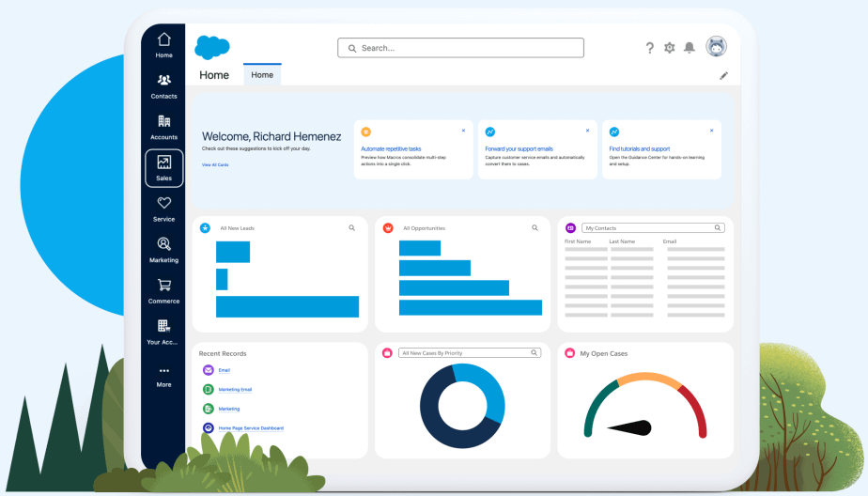Search within All New Leads card

coord(351,227)
